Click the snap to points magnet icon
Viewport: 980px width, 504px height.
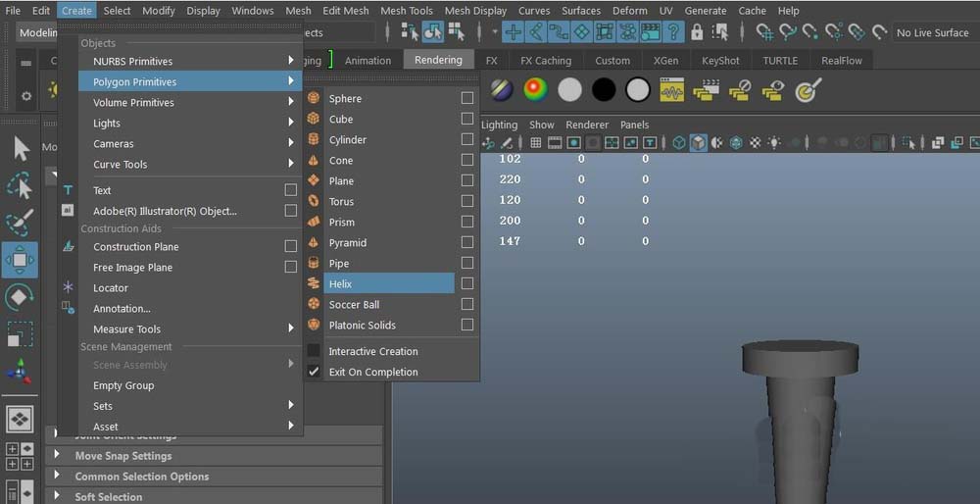click(810, 32)
